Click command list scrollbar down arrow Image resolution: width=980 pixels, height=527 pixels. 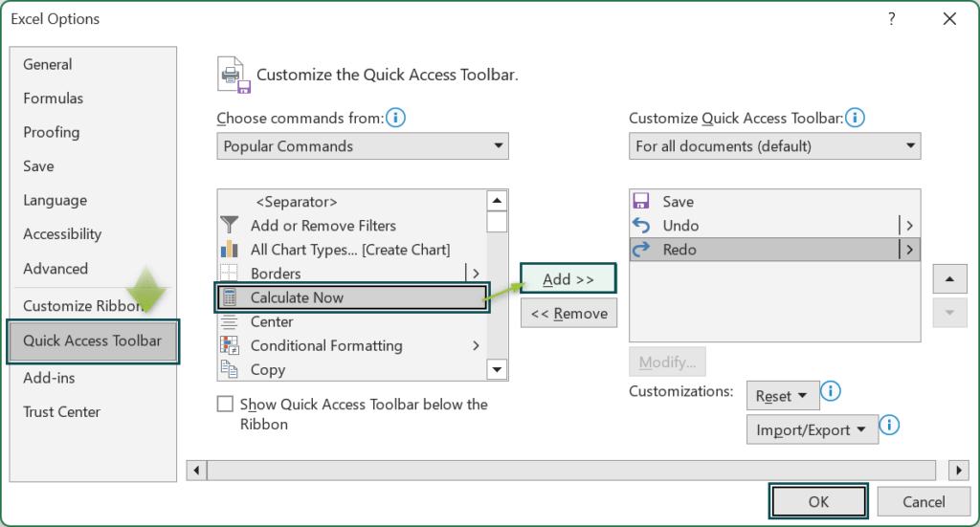[497, 369]
